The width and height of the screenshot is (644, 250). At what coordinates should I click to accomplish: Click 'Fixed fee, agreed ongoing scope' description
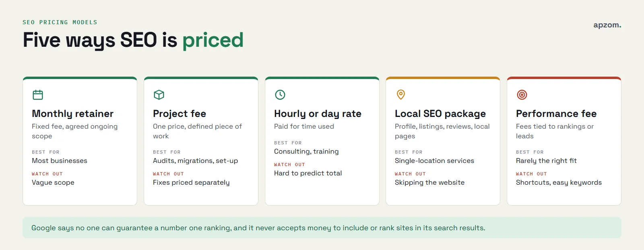click(x=75, y=131)
